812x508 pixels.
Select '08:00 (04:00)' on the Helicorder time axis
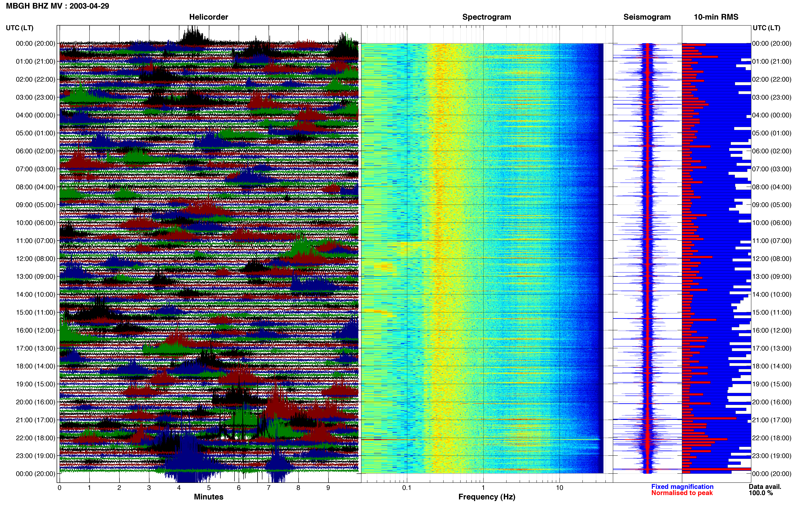[36, 187]
